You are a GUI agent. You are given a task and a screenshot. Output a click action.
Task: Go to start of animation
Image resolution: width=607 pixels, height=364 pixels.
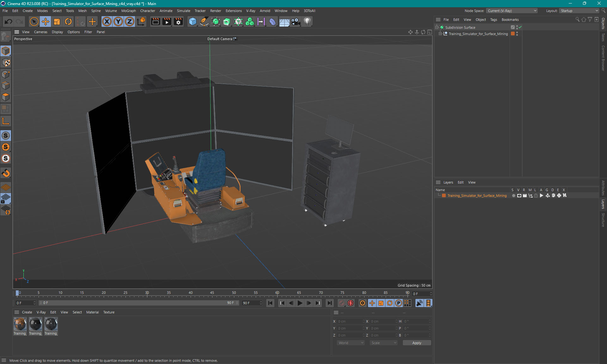[270, 303]
